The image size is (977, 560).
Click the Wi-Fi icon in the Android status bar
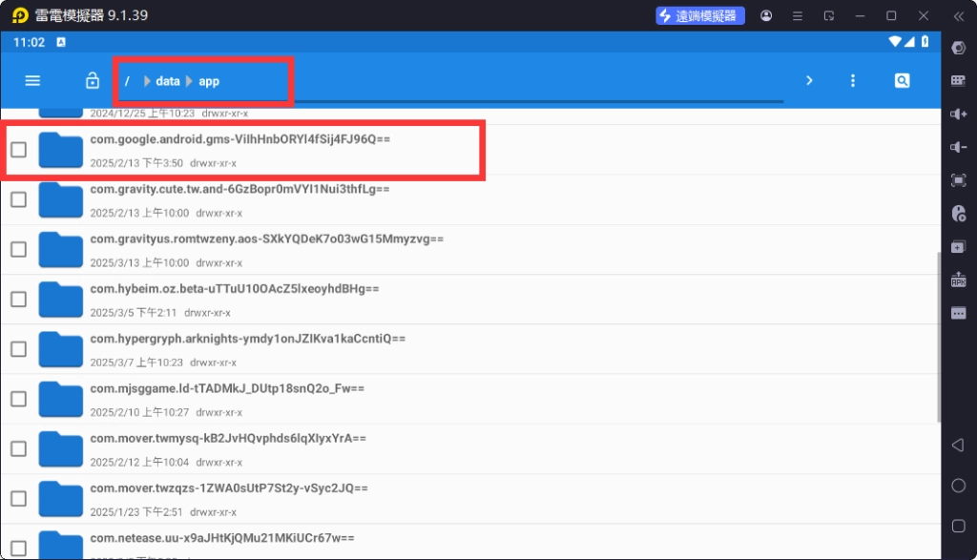coord(895,42)
